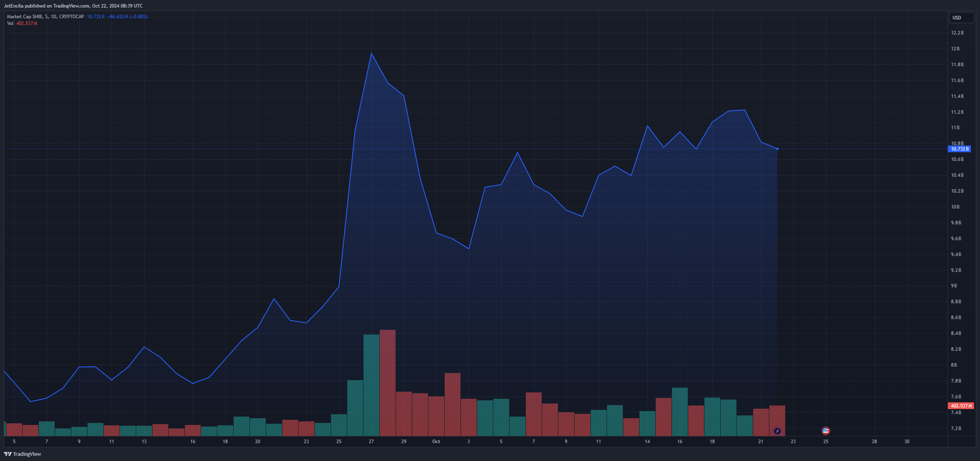This screenshot has width=980, height=461.
Task: Click the 21 date label on the time axis
Action: point(761,442)
